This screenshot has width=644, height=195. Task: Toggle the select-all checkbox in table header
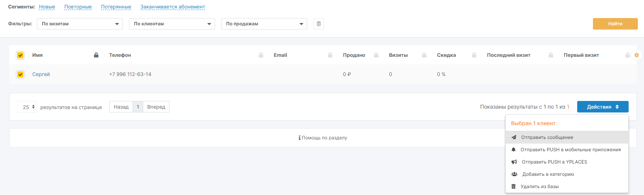click(x=20, y=55)
